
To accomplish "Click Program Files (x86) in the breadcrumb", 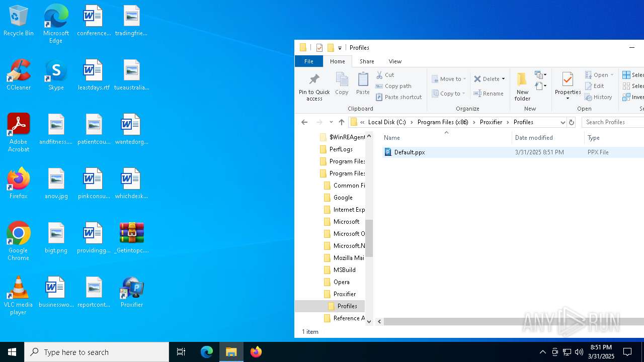I will 443,122.
